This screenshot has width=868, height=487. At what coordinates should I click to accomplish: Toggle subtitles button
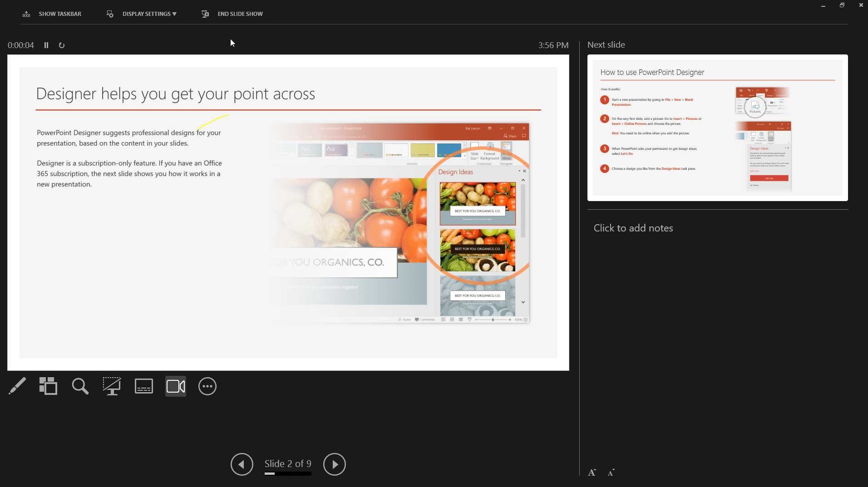click(x=144, y=386)
